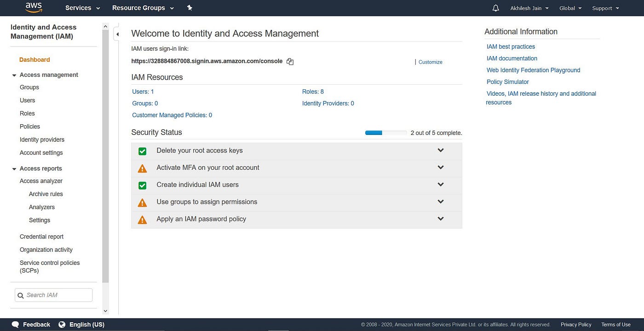Viewport: 644px width, 331px height.
Task: Open the Services dropdown menu
Action: coord(82,8)
